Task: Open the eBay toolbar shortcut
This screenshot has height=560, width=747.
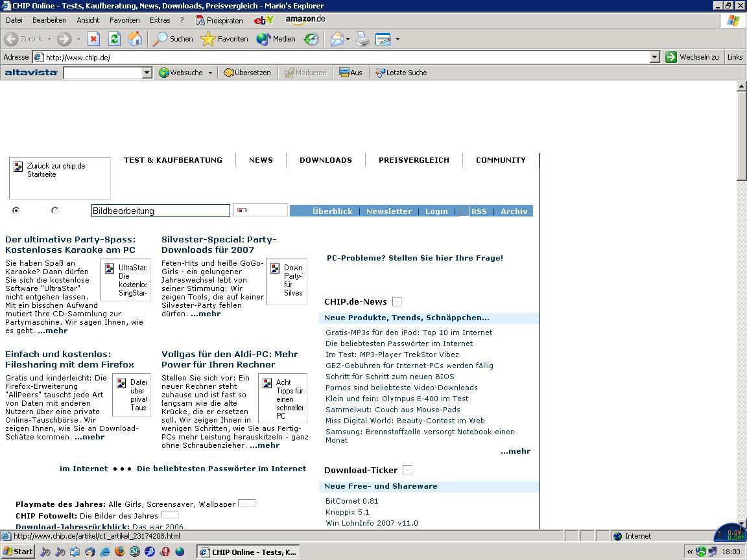Action: (263, 20)
